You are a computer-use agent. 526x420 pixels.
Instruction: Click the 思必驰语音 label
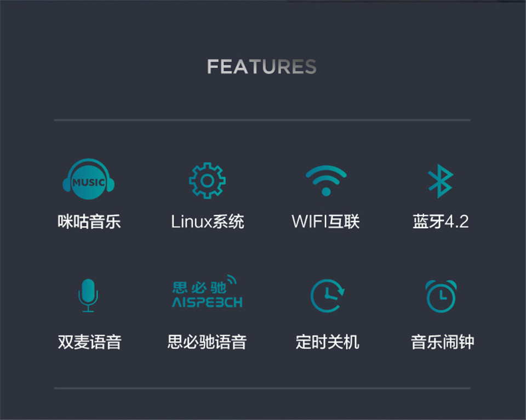[207, 342]
